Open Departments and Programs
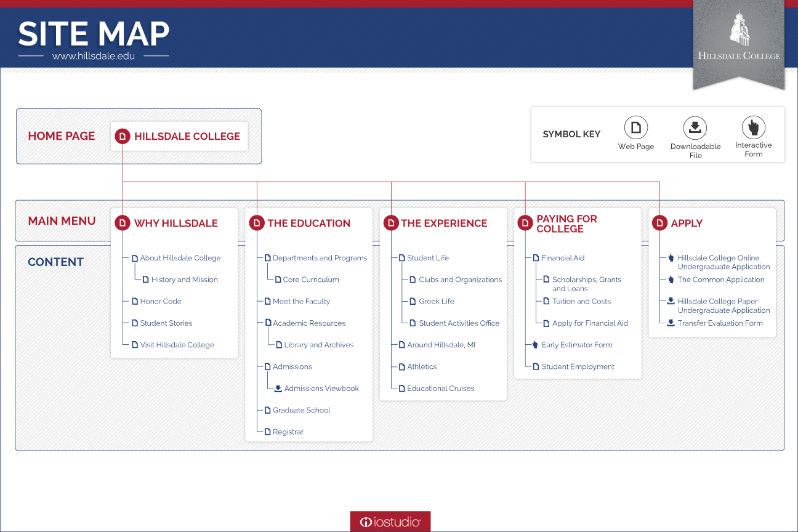The height and width of the screenshot is (532, 798). (x=320, y=258)
